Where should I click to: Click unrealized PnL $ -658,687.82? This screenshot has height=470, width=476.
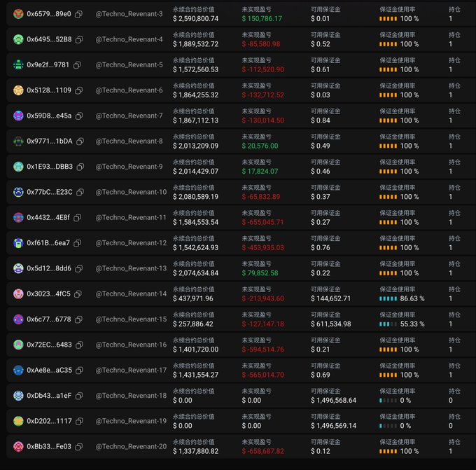tap(263, 451)
